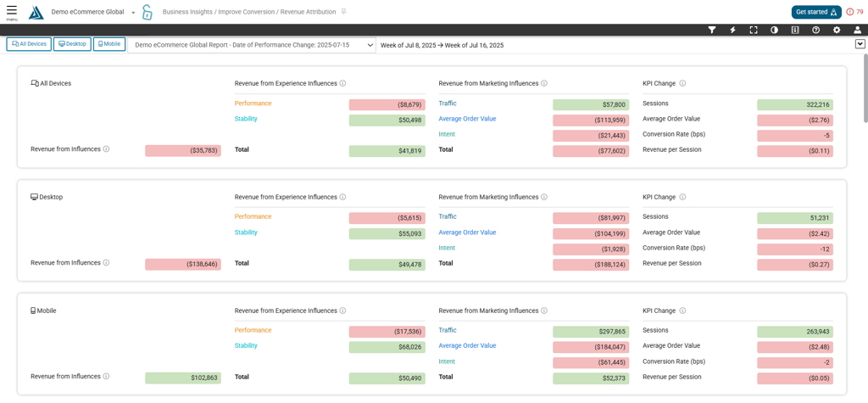Open the filter funnel icon in the dark toolbar

(712, 30)
